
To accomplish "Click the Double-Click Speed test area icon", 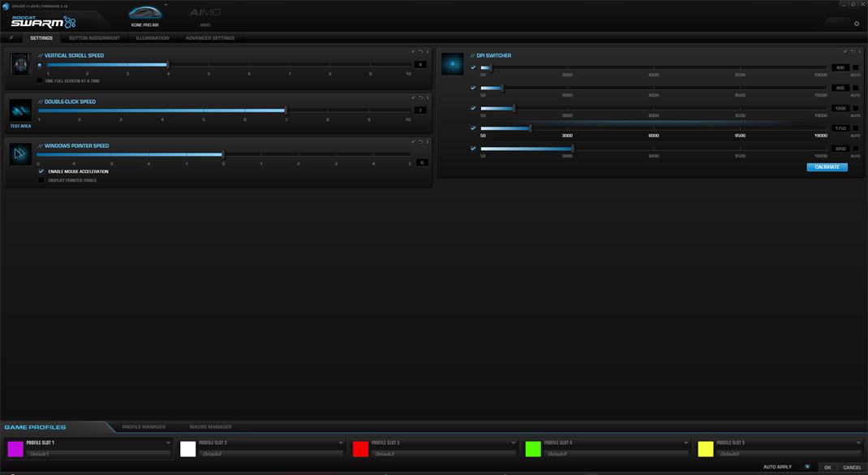I will 20,110.
